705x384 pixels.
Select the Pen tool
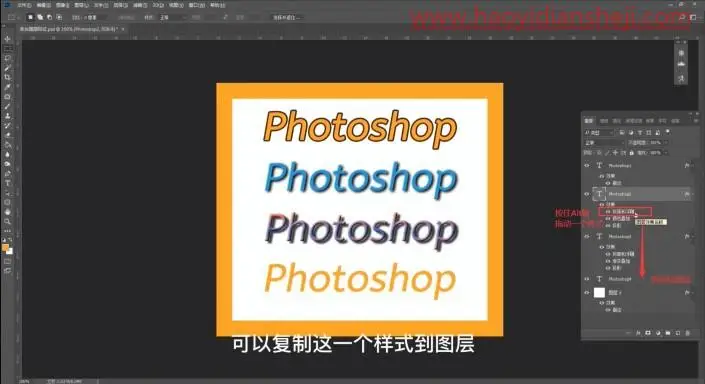pyautogui.click(x=8, y=174)
